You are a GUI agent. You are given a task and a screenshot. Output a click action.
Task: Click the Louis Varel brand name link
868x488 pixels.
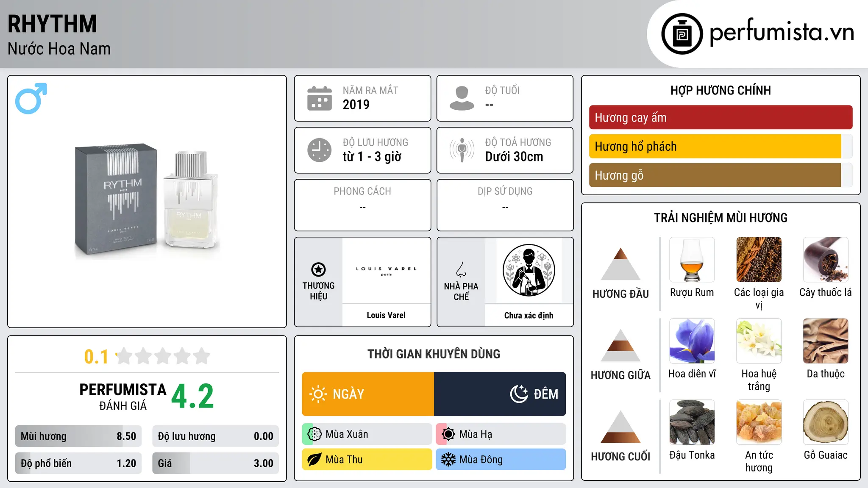[386, 315]
